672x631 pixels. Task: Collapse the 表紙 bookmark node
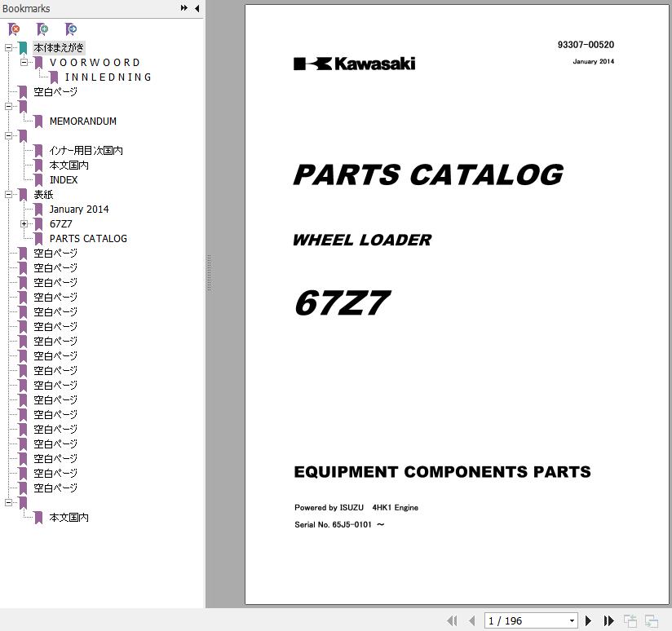point(9,195)
